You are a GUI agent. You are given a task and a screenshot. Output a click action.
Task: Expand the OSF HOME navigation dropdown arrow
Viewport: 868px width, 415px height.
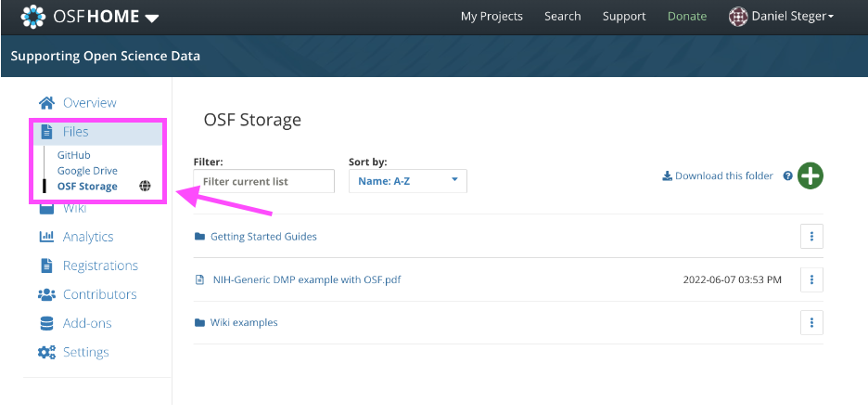click(152, 19)
